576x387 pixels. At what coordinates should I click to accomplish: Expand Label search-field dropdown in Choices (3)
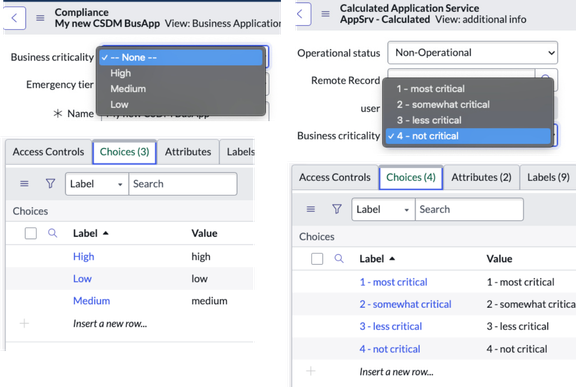click(x=97, y=184)
